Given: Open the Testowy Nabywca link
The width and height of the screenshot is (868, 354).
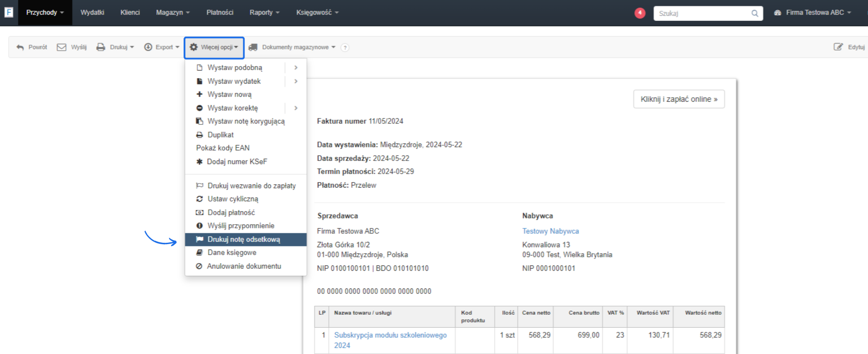Looking at the screenshot, I should point(550,231).
